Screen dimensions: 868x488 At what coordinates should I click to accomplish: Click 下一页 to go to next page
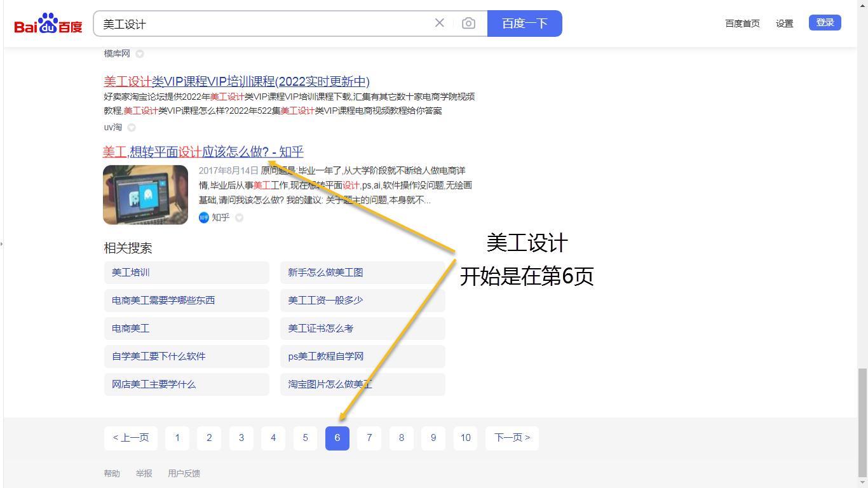512,438
